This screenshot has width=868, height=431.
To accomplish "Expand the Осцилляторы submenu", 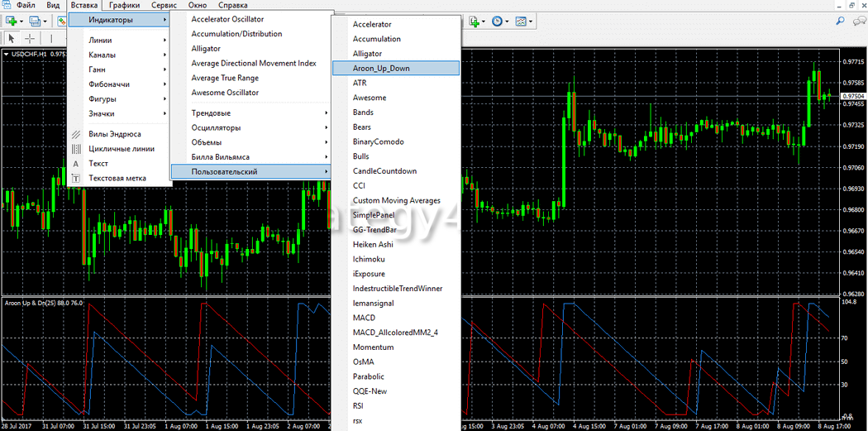I will pyautogui.click(x=216, y=127).
